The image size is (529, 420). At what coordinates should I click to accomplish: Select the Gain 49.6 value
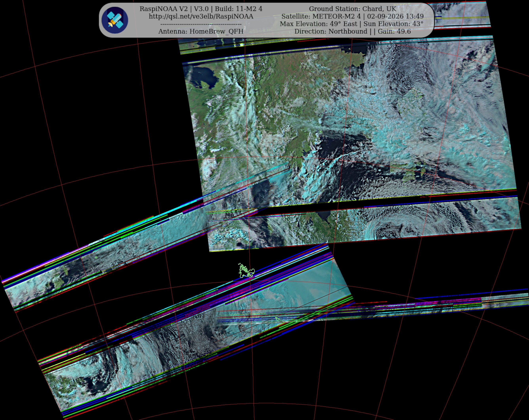tap(394, 31)
